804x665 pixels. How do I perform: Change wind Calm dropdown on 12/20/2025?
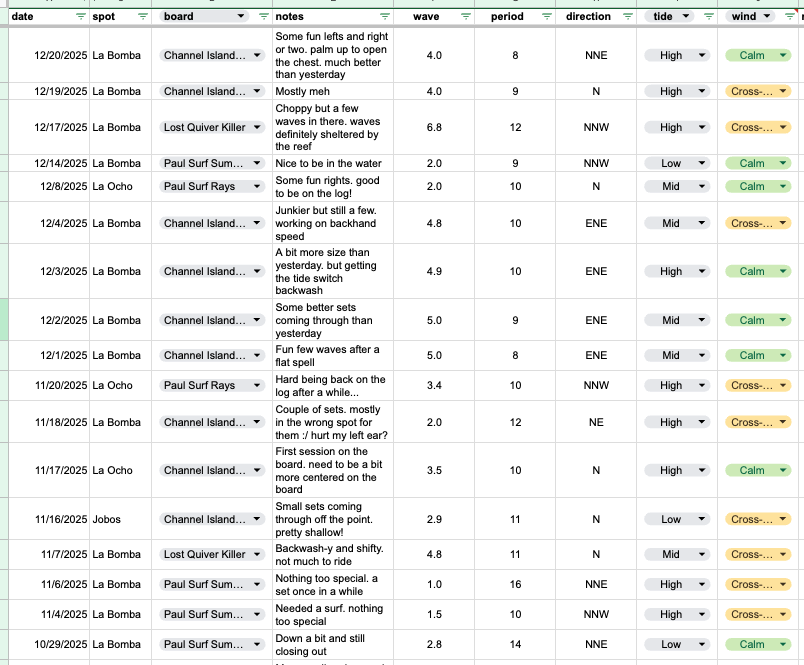783,55
